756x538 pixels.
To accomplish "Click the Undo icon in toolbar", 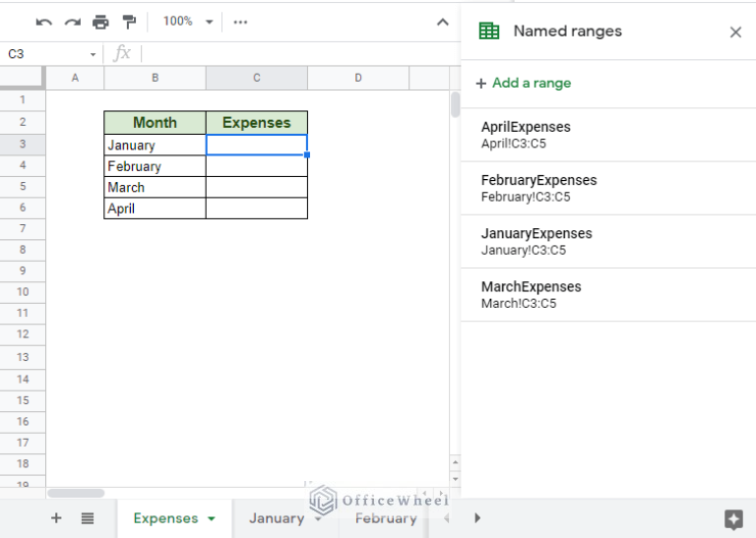I will click(43, 22).
